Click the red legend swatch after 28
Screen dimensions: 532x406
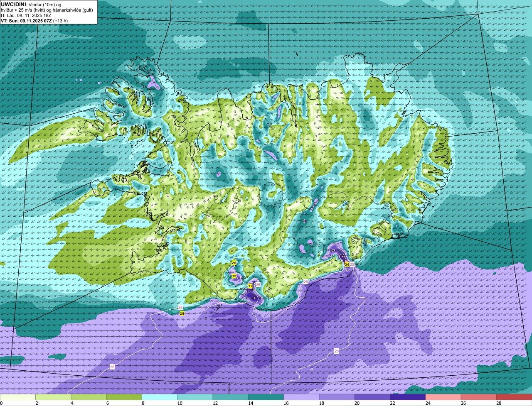click(514, 397)
